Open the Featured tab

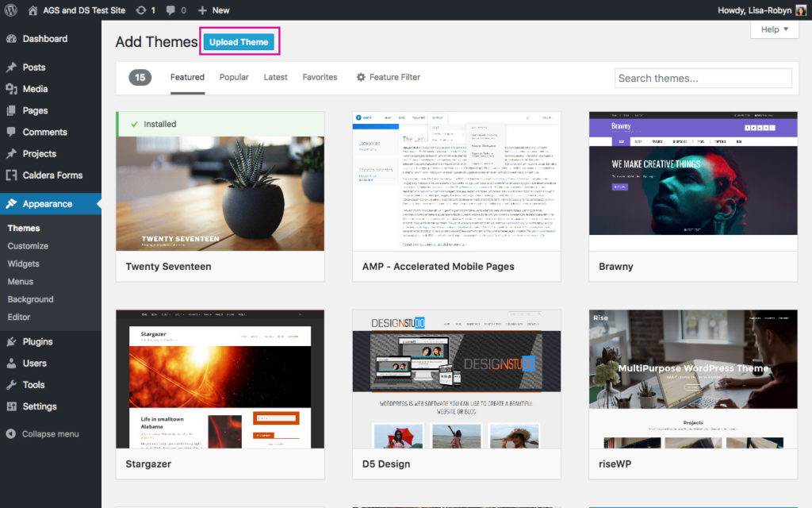(187, 77)
